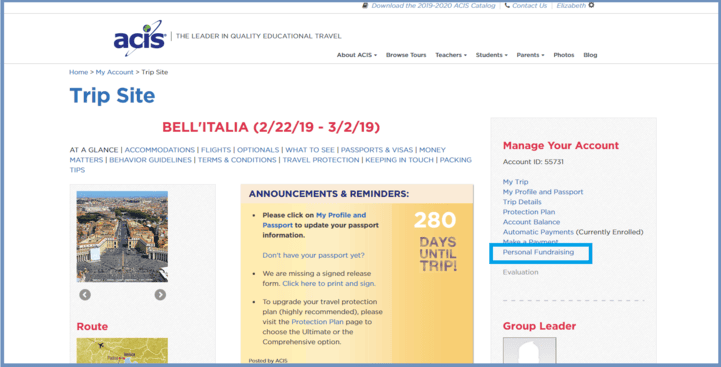This screenshot has height=367, width=721.
Task: Click the phone icon beside Contact Us
Action: click(507, 6)
